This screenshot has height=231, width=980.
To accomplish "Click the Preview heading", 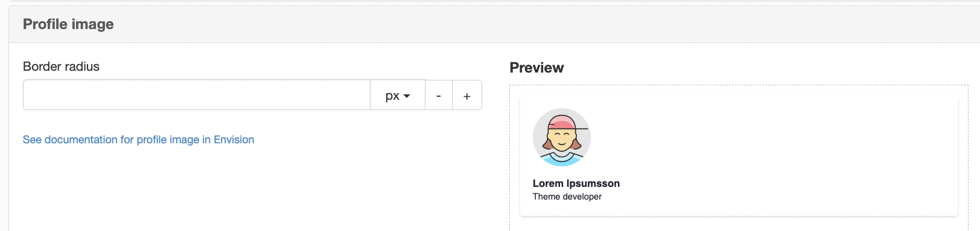I will point(536,68).
